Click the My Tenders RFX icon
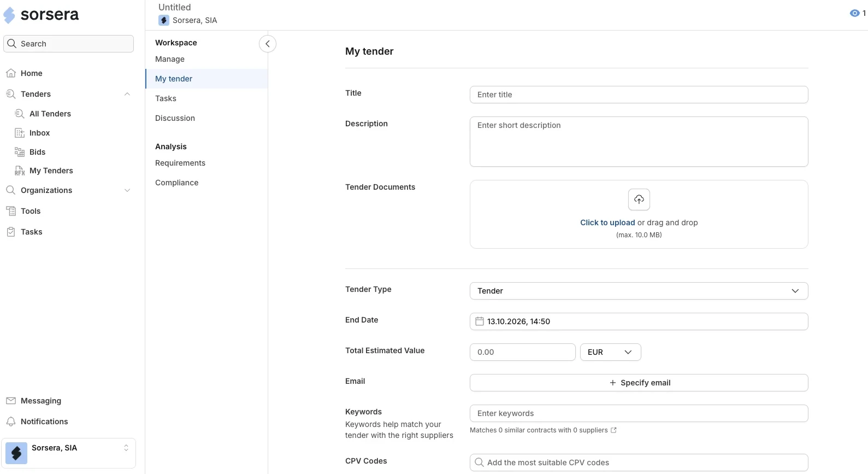 pyautogui.click(x=20, y=171)
